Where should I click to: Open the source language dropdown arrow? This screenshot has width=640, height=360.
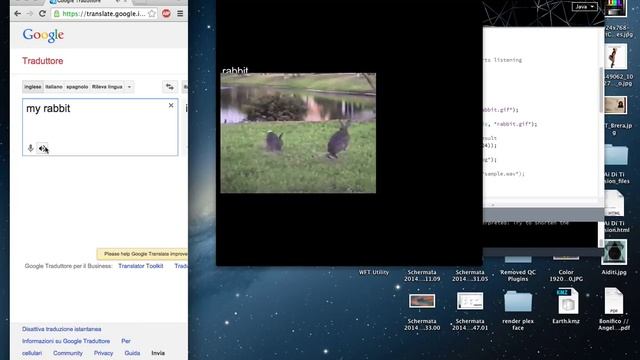point(129,87)
